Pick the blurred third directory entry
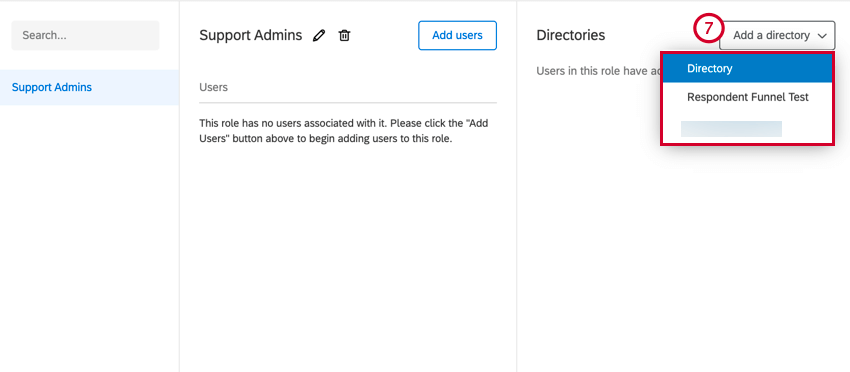This screenshot has height=372, width=850. [x=731, y=129]
